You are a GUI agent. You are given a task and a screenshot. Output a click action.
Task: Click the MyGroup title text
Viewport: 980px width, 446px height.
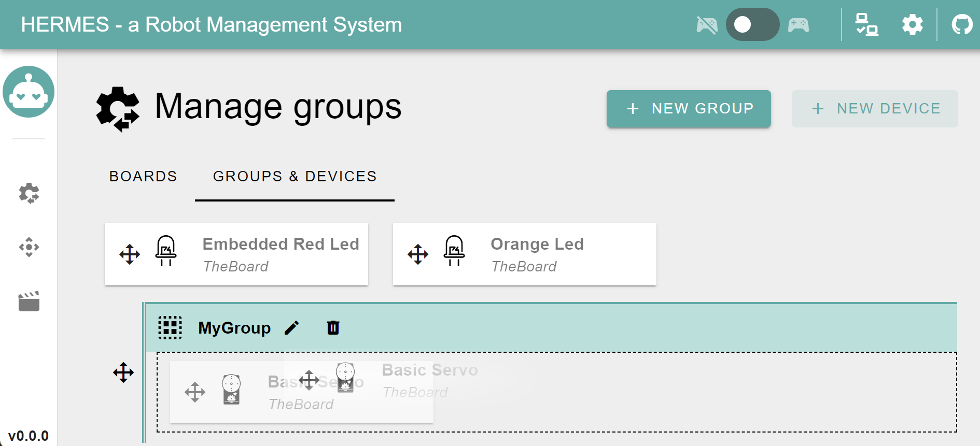234,328
